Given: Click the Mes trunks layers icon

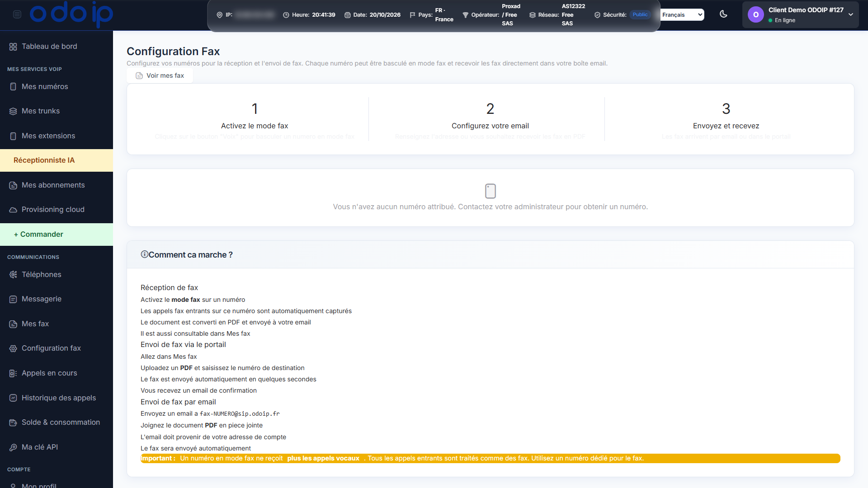Looking at the screenshot, I should (x=13, y=111).
